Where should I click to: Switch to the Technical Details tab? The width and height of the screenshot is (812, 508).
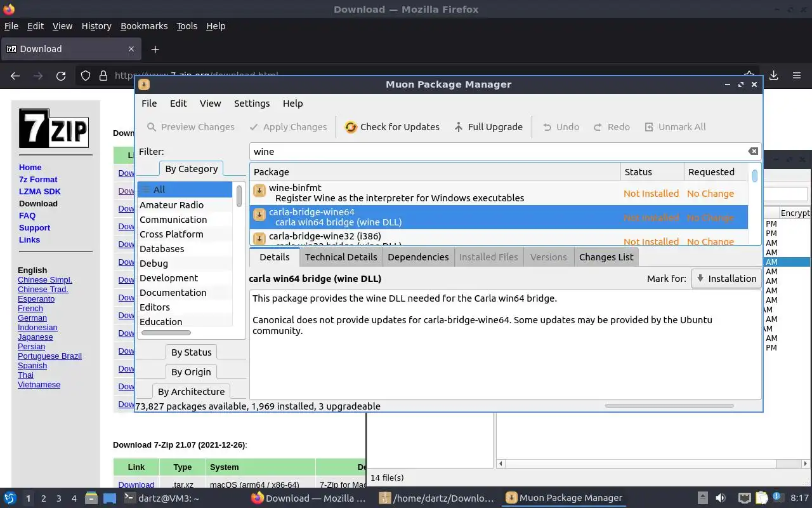tap(341, 257)
